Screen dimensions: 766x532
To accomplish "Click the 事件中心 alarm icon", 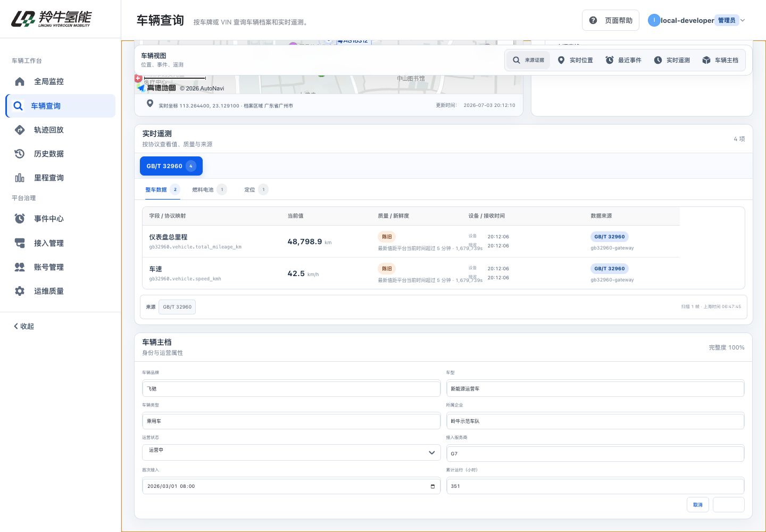I will [20, 219].
